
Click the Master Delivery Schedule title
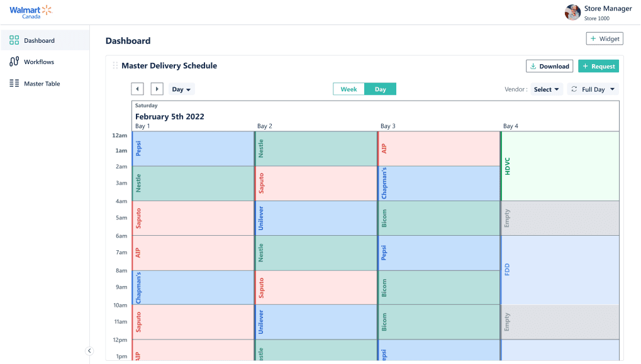169,65
